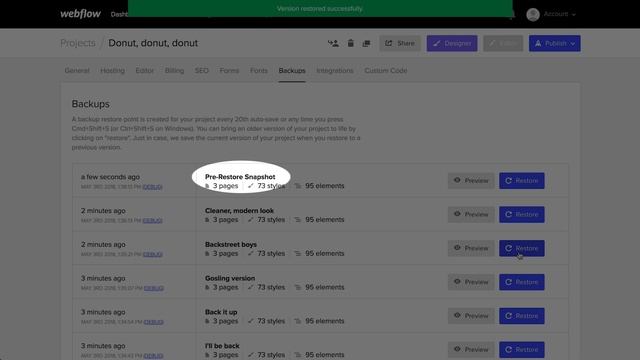Restore the Gosling version backup
Image resolution: width=640 pixels, height=360 pixels.
(x=522, y=282)
